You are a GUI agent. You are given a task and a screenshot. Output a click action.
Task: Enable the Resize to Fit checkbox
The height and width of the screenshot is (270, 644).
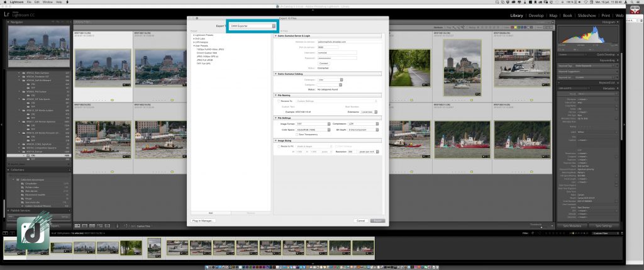tap(279, 146)
